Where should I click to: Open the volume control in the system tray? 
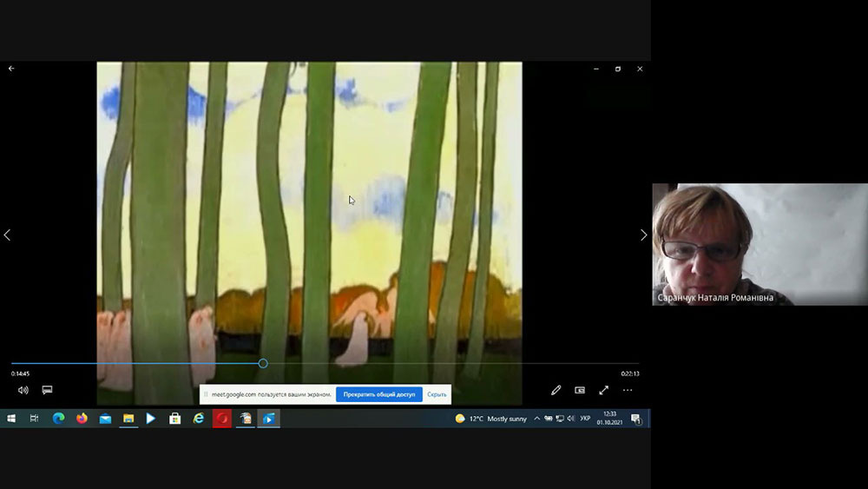[571, 419]
